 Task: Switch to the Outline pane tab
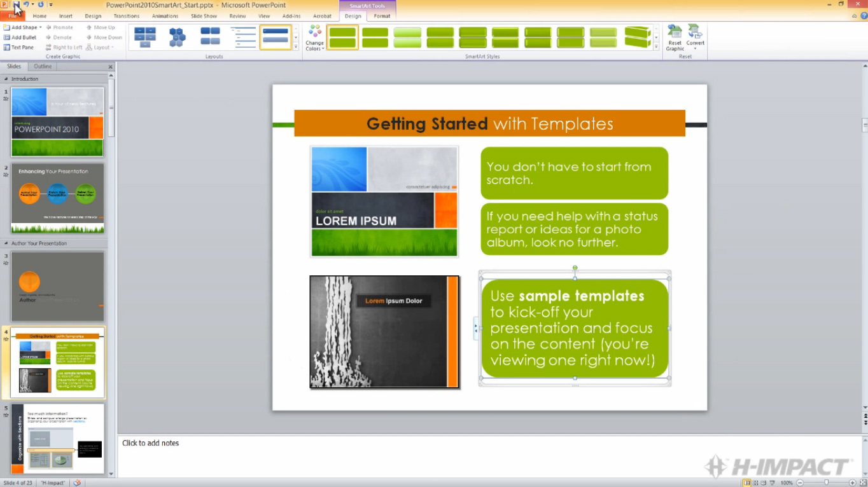pos(43,66)
